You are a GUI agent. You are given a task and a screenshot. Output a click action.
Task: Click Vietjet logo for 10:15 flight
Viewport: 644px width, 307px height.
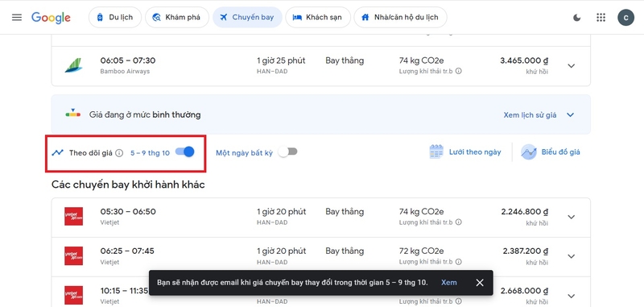[73, 295]
